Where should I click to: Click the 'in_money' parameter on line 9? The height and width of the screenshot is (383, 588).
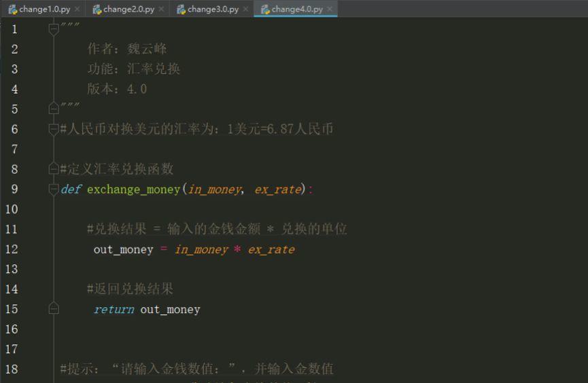(x=214, y=189)
